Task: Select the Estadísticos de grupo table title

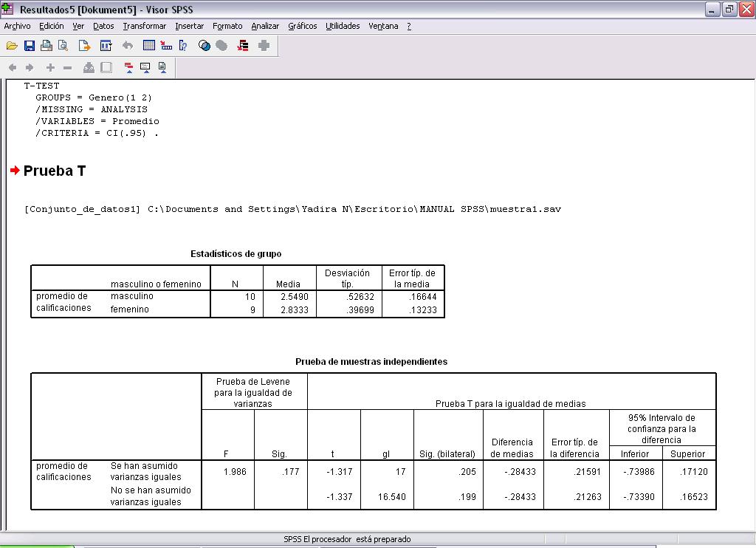Action: [236, 254]
